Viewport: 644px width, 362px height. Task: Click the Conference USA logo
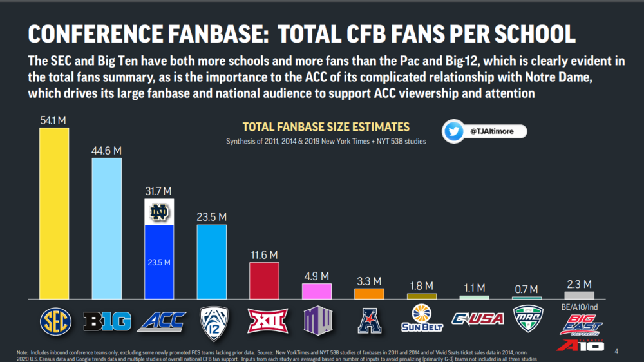pyautogui.click(x=474, y=319)
